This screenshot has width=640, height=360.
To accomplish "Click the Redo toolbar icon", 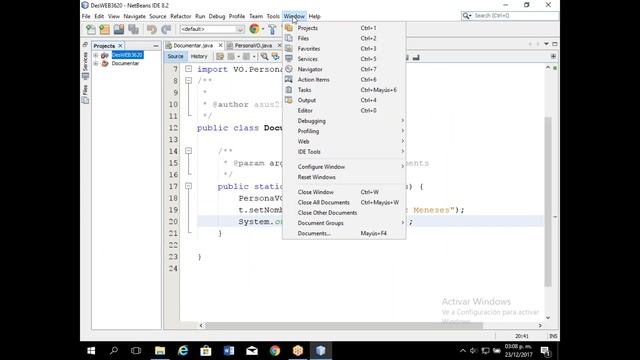I will pyautogui.click(x=166, y=29).
